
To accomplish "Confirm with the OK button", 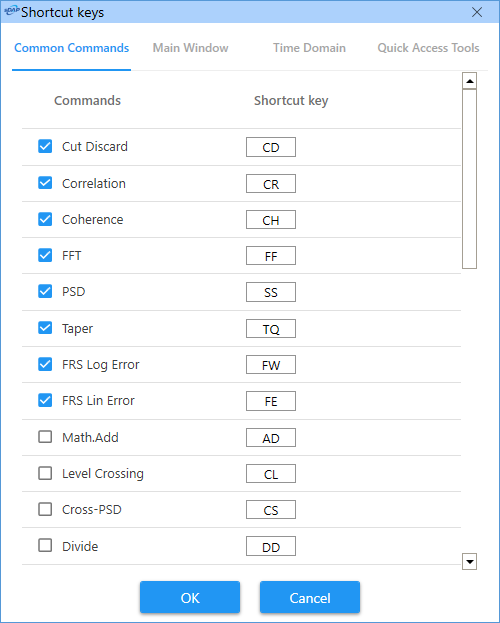I will point(190,598).
